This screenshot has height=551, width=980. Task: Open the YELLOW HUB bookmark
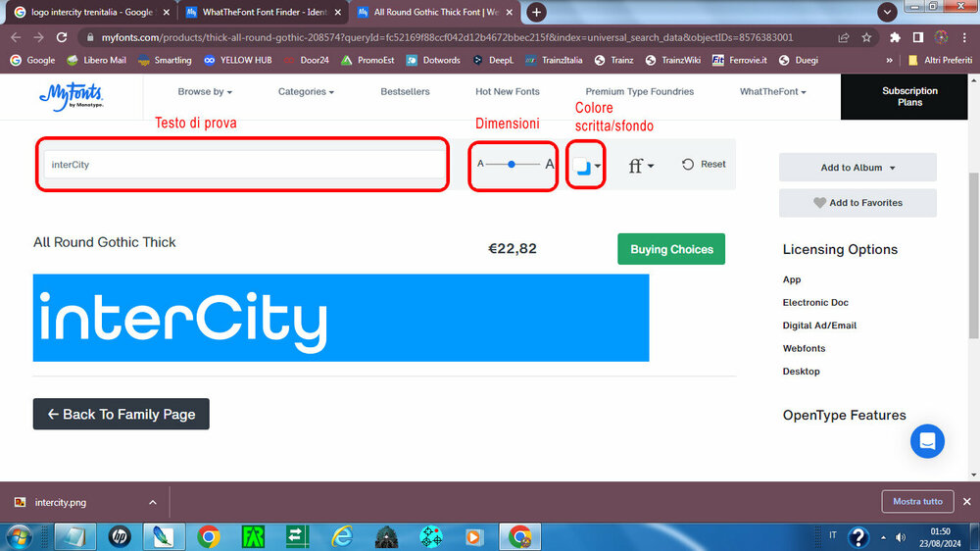tap(237, 60)
